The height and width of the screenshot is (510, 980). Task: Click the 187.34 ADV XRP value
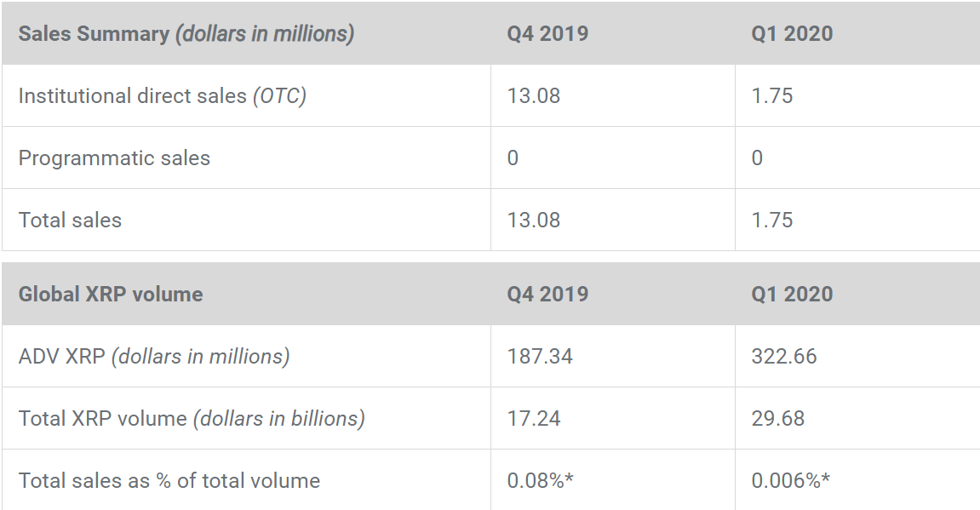[x=540, y=357]
